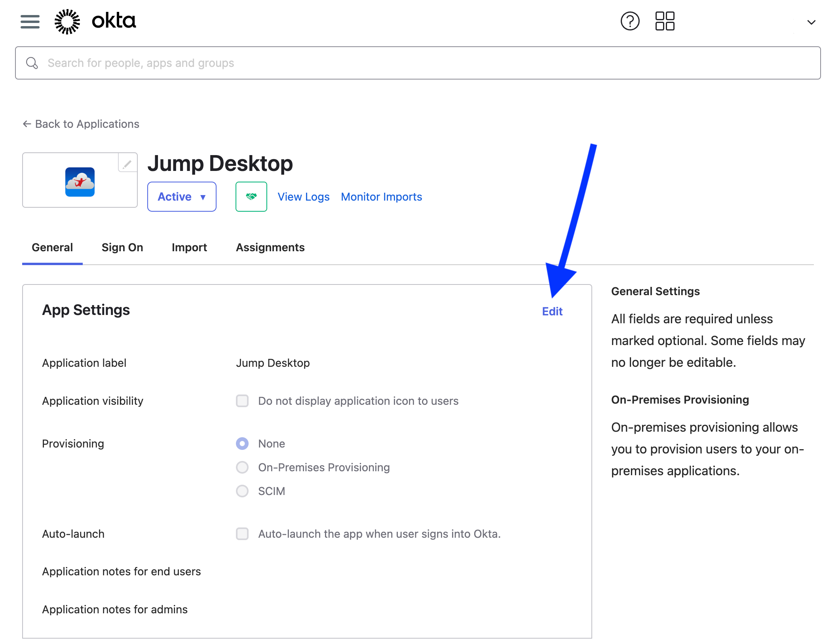Click the Okta sunburst logo

click(67, 21)
